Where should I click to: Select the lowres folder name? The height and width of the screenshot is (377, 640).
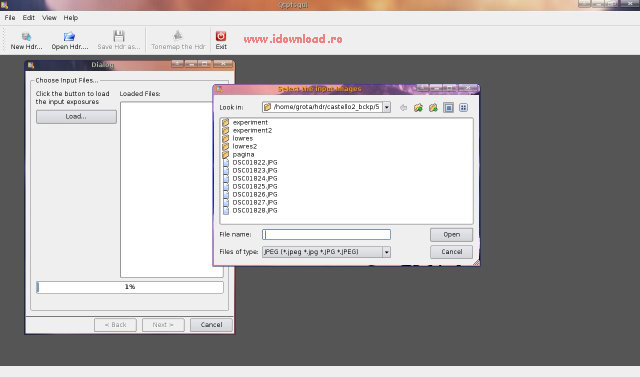[x=243, y=138]
